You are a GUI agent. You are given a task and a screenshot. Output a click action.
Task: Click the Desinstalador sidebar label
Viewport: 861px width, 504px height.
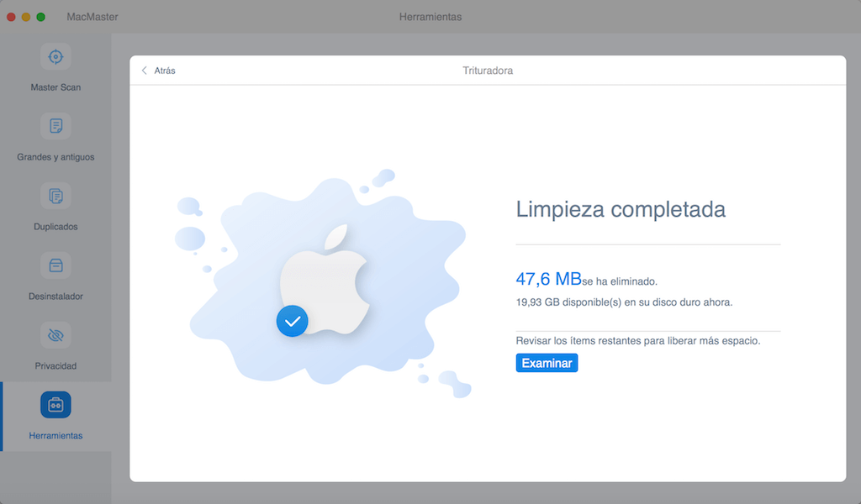point(55,297)
